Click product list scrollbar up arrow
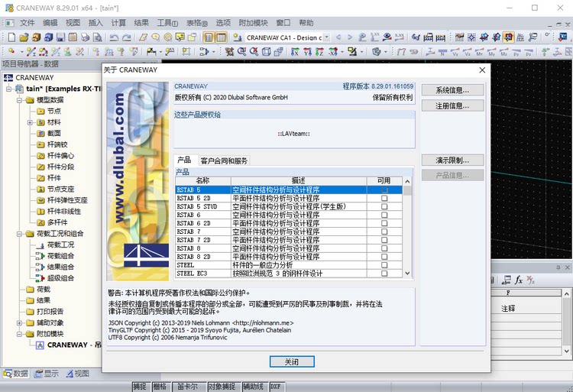The image size is (573, 392). click(407, 181)
